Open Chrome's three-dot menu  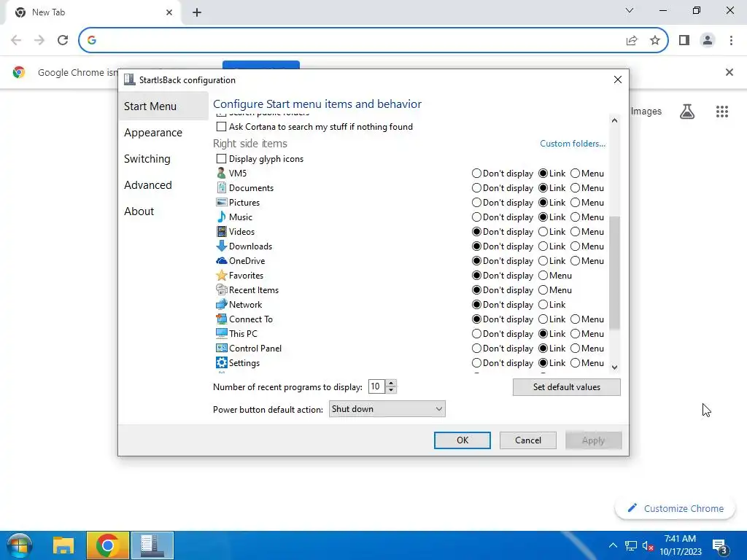pyautogui.click(x=731, y=40)
